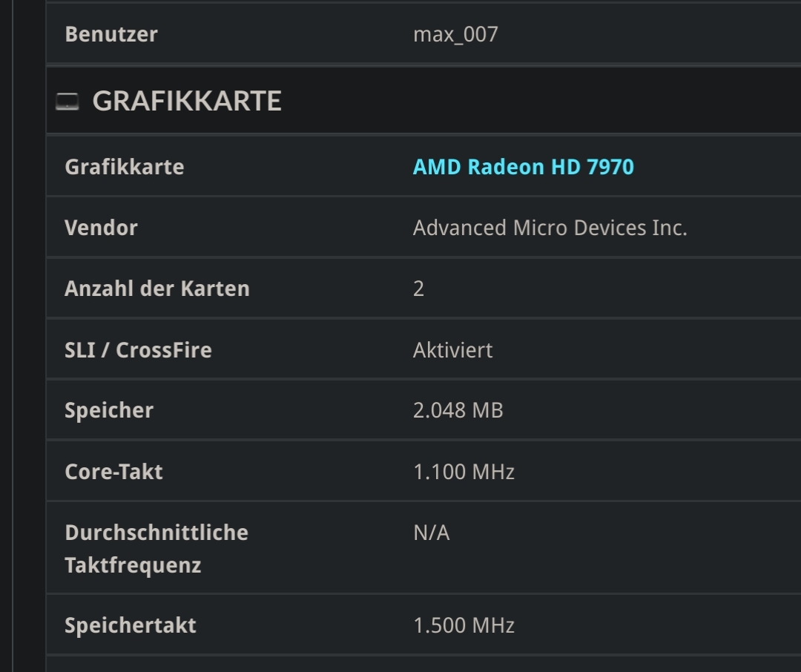The width and height of the screenshot is (801, 672).
Task: Select the Core-Takt row
Action: 297,472
